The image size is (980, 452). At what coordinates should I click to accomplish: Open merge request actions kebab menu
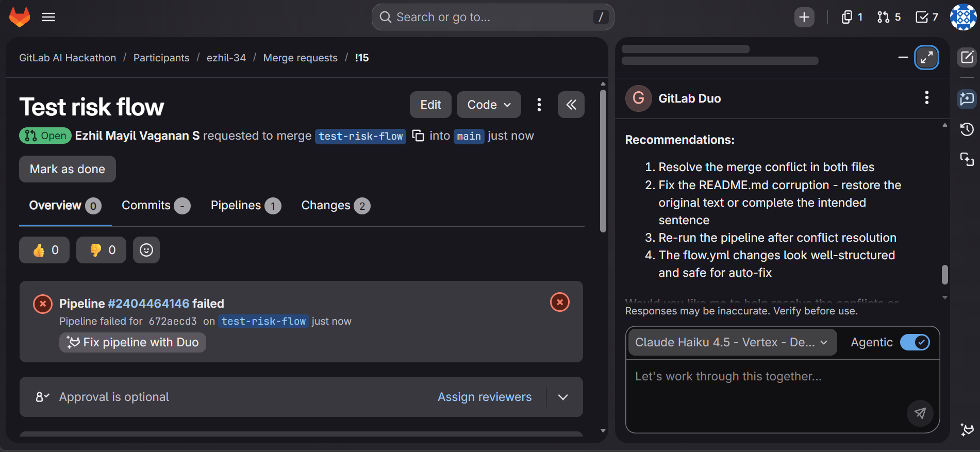[539, 105]
